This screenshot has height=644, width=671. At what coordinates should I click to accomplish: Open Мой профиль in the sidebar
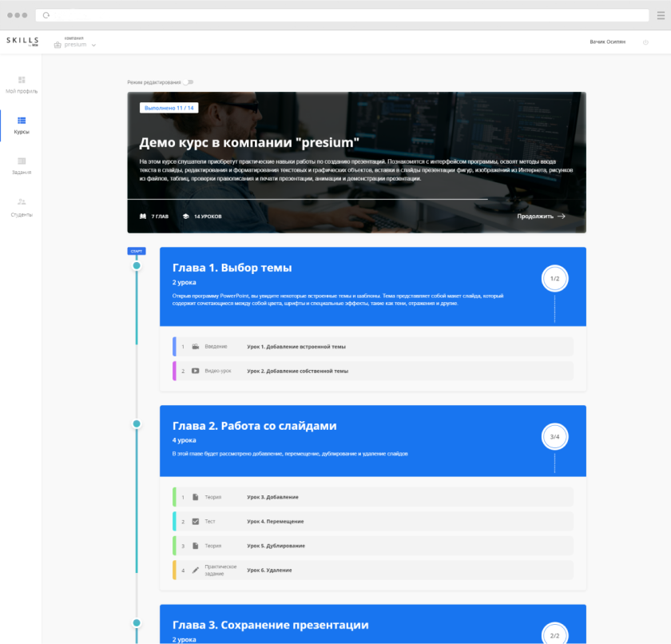[x=22, y=85]
